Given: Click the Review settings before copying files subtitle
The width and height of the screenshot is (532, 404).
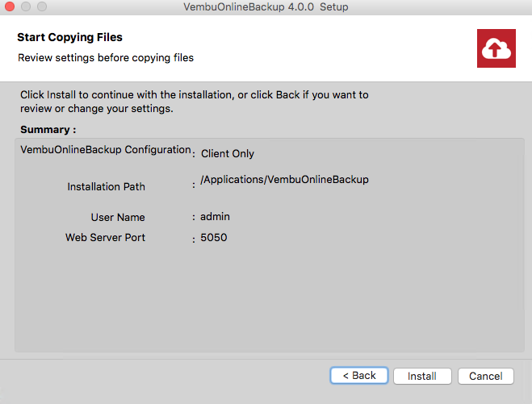Looking at the screenshot, I should (106, 57).
